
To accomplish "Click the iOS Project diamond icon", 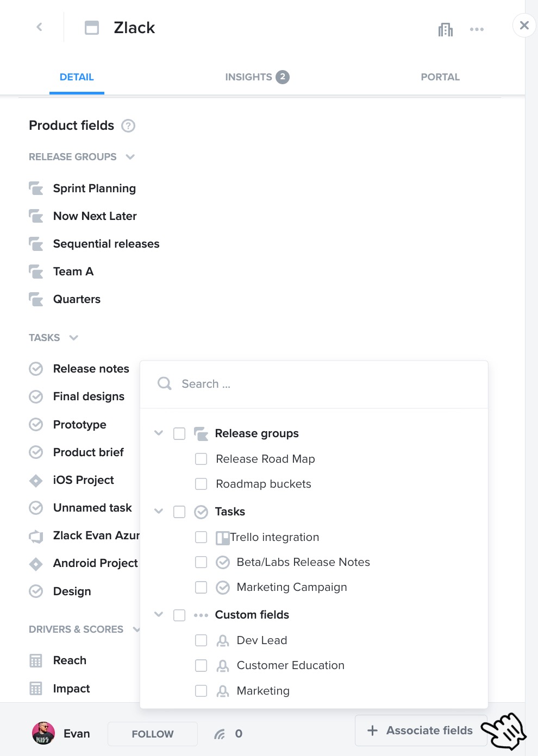I will click(x=36, y=481).
